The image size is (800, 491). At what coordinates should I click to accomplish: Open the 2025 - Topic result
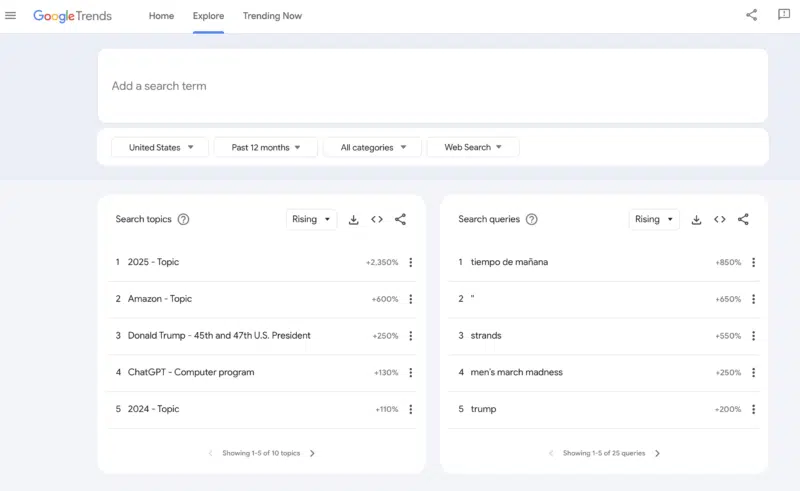coord(153,262)
